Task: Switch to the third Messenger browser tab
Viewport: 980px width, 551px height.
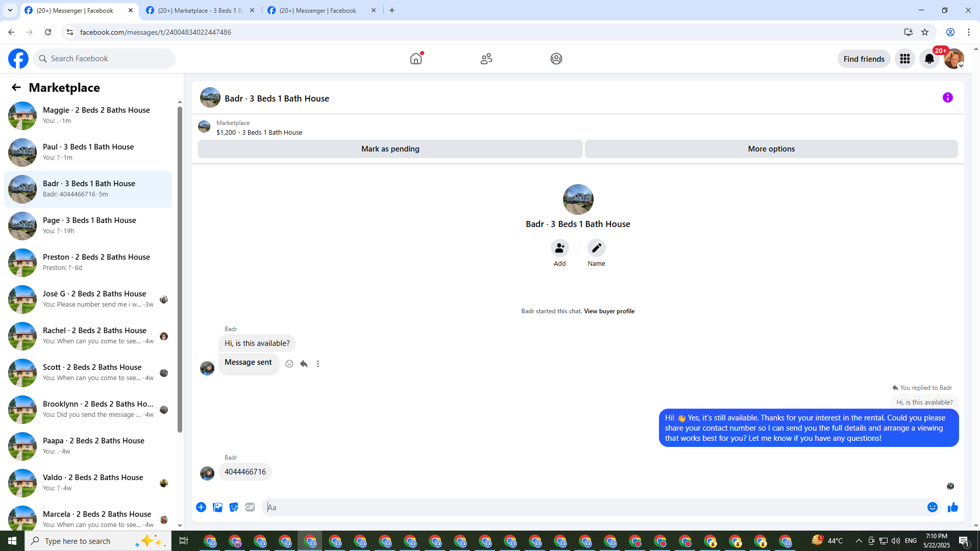Action: tap(322, 10)
